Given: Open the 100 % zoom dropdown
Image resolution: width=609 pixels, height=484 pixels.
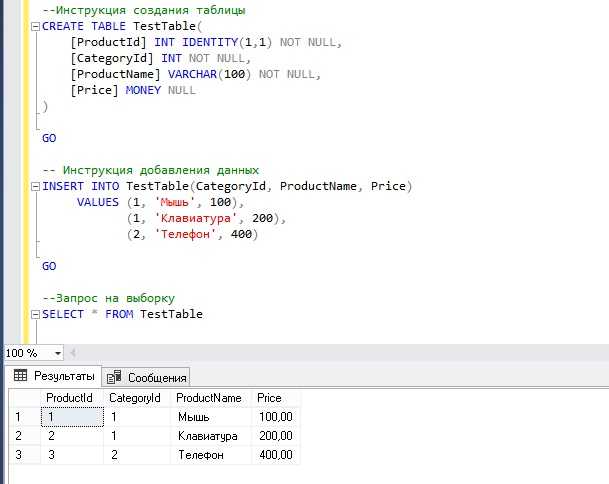Looking at the screenshot, I should pyautogui.click(x=57, y=353).
